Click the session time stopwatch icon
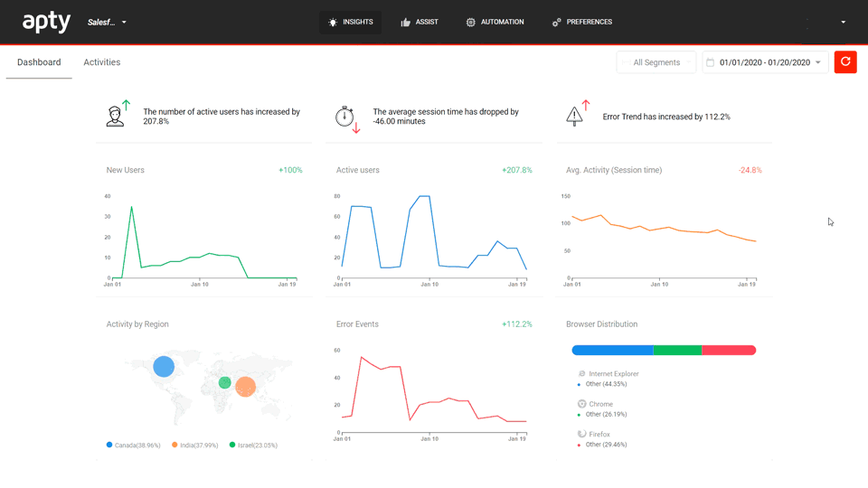Viewport: 868px width, 488px height. 344,117
